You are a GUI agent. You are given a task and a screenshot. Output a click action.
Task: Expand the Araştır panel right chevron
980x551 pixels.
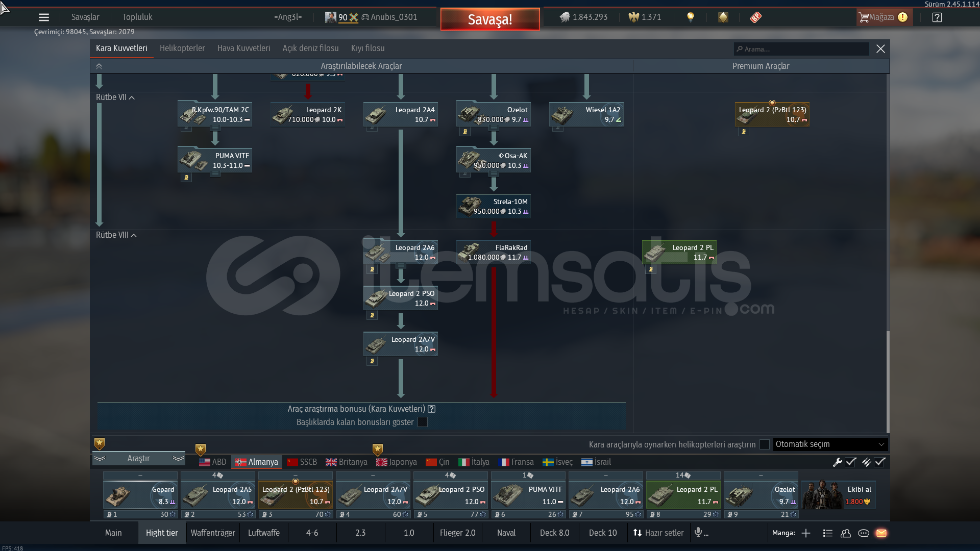(x=178, y=459)
